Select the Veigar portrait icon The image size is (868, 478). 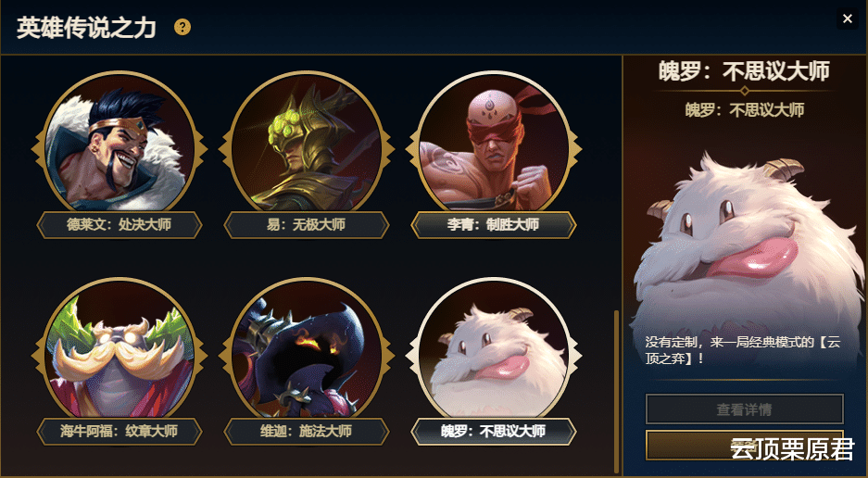(x=306, y=350)
